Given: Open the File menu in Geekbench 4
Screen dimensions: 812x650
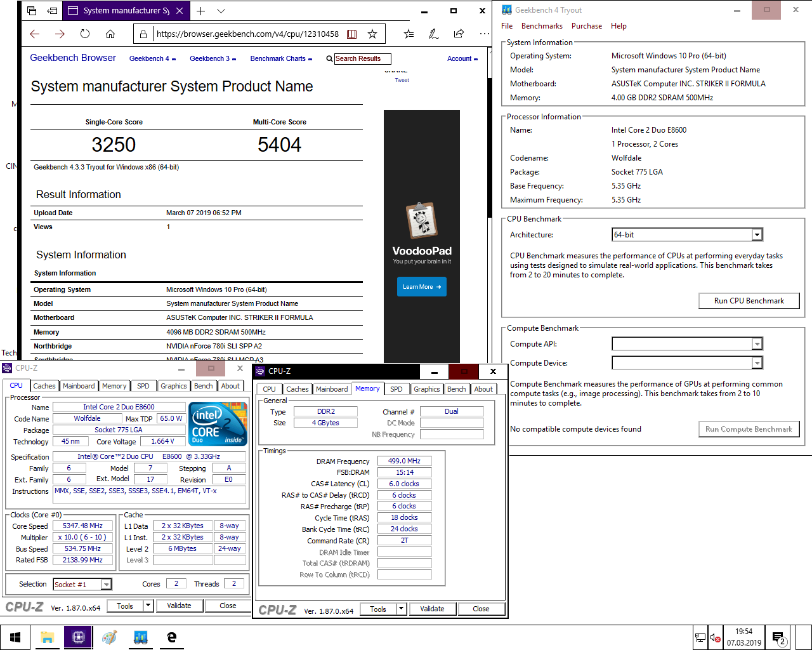Looking at the screenshot, I should tap(507, 26).
